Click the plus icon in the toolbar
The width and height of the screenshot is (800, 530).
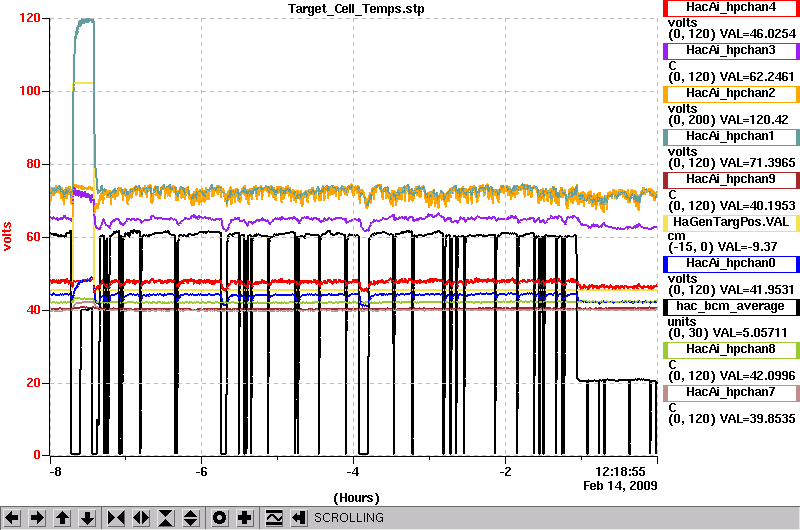(x=245, y=518)
